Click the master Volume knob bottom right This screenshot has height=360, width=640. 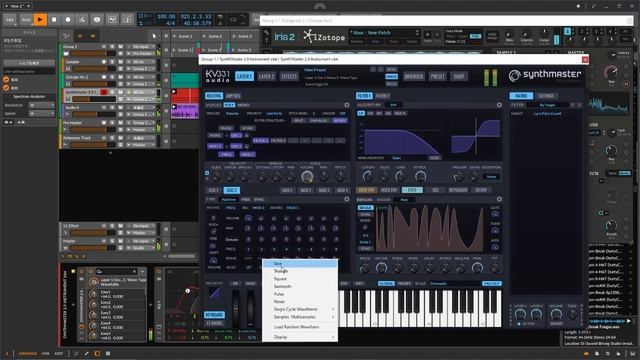tap(556, 314)
